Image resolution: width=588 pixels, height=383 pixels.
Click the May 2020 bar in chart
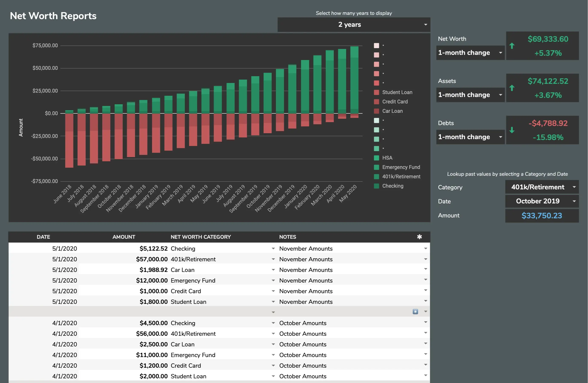(x=354, y=82)
